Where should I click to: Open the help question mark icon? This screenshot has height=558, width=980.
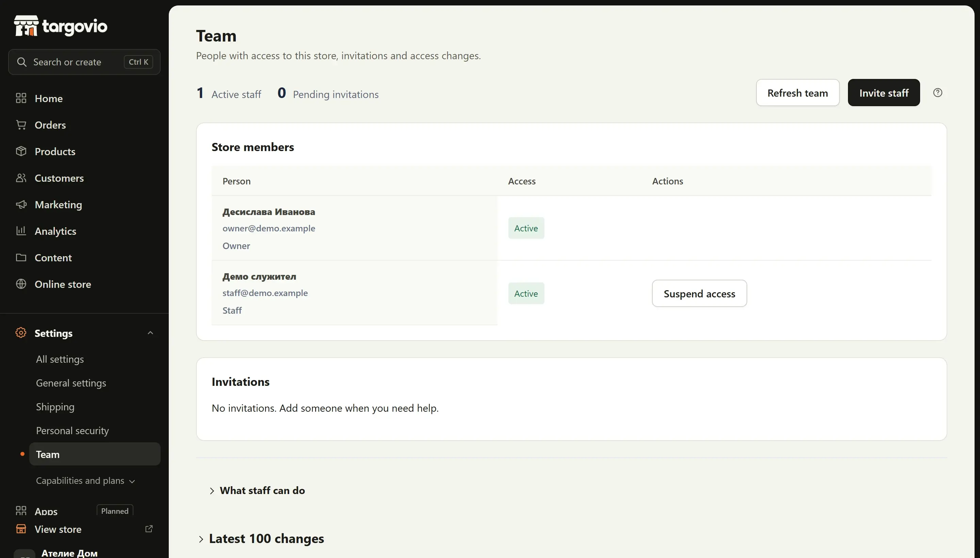click(x=937, y=93)
